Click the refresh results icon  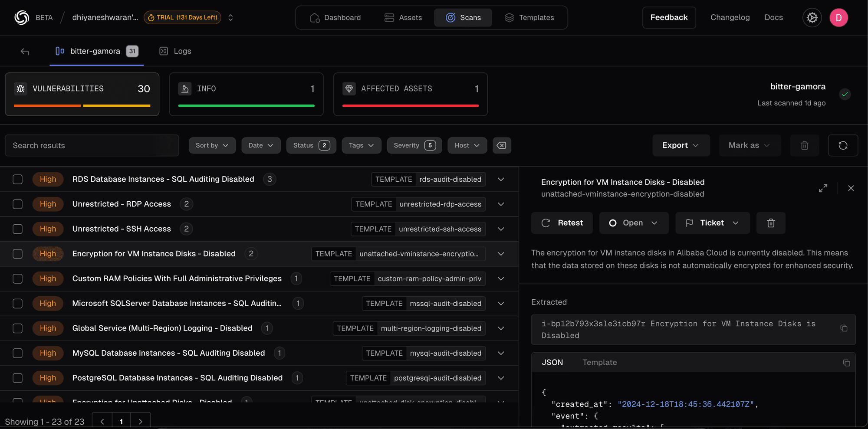click(x=842, y=146)
